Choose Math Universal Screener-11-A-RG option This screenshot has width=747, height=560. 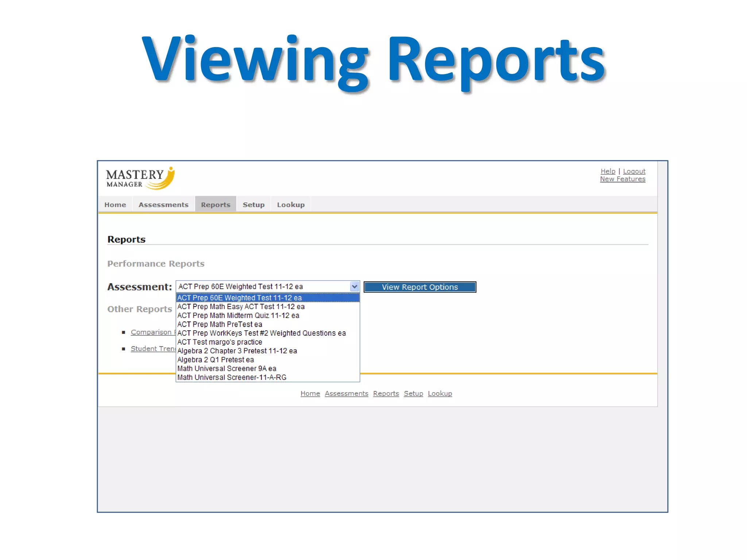click(x=232, y=377)
